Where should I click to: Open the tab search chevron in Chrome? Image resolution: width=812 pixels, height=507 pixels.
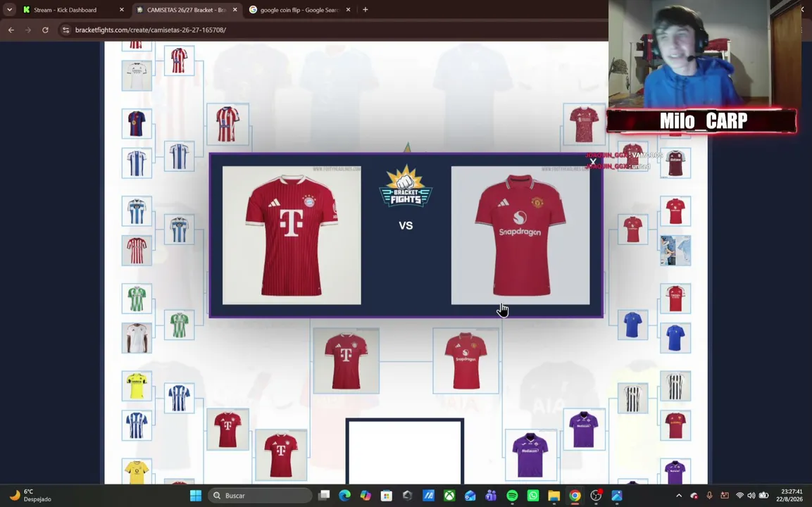coord(9,9)
